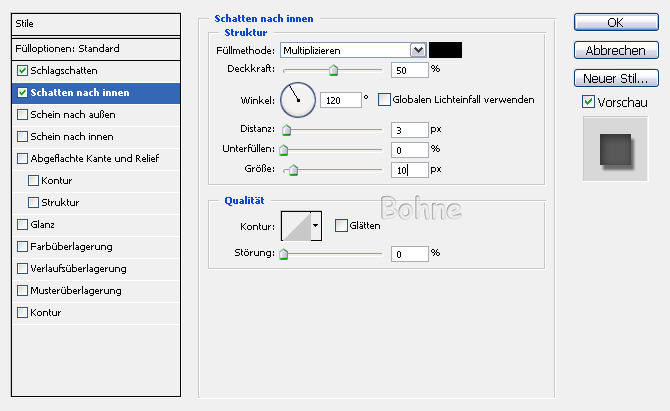Viewport: 670px width, 411px height.
Task: Click the angle dial for Winkel
Action: click(297, 99)
